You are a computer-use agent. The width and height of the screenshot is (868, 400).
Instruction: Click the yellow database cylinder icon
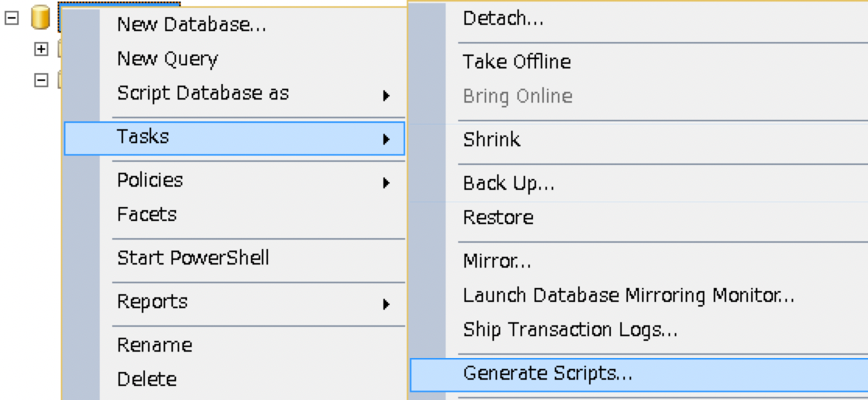click(41, 17)
